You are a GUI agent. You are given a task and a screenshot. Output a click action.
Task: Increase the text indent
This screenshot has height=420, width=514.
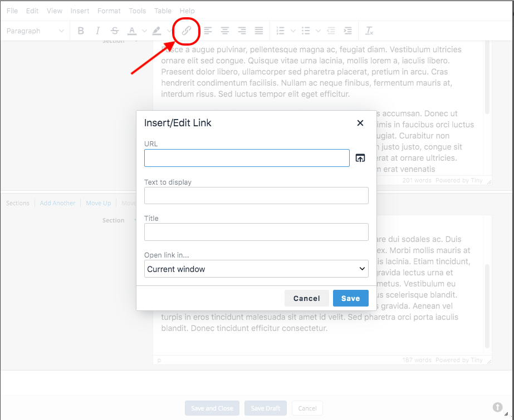(x=347, y=31)
